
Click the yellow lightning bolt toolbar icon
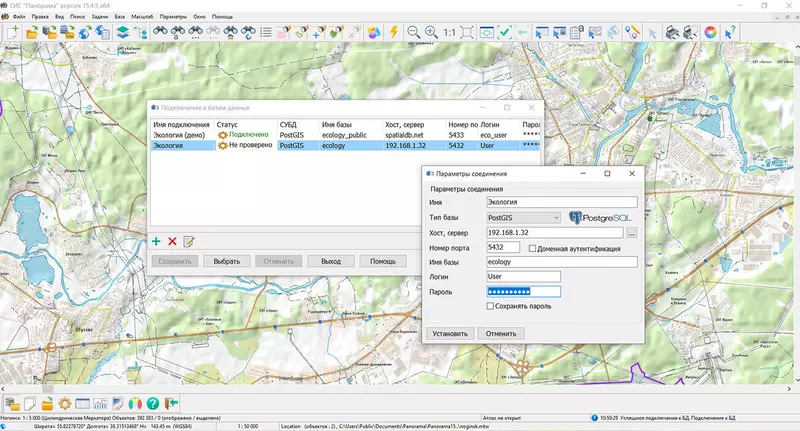[393, 32]
